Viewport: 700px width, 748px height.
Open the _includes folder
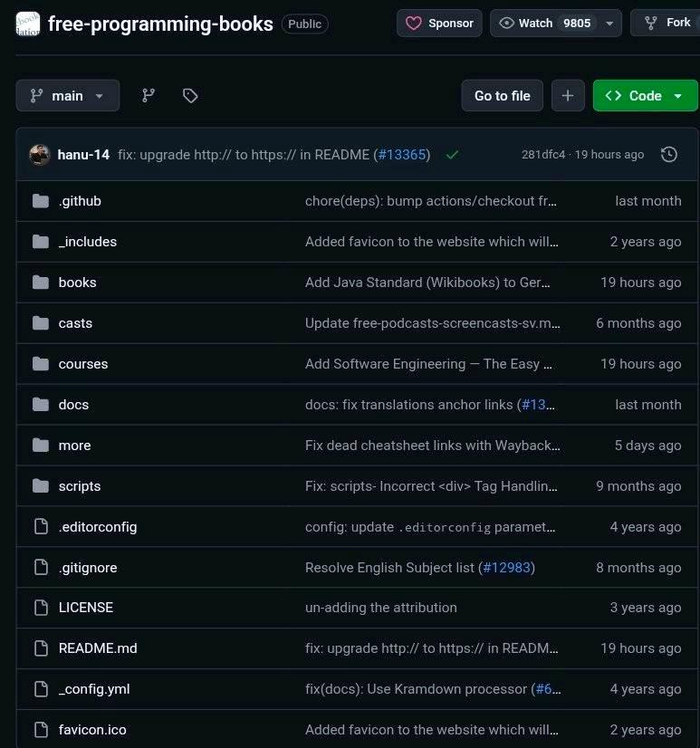(87, 242)
